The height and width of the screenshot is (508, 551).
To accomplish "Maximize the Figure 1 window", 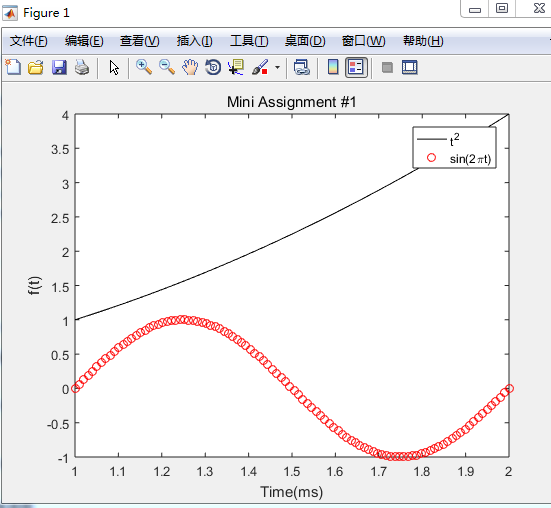I will tap(502, 8).
